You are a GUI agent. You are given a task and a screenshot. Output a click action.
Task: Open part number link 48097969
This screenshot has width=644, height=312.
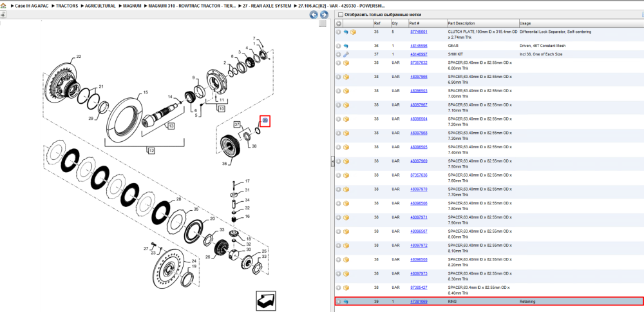click(419, 161)
